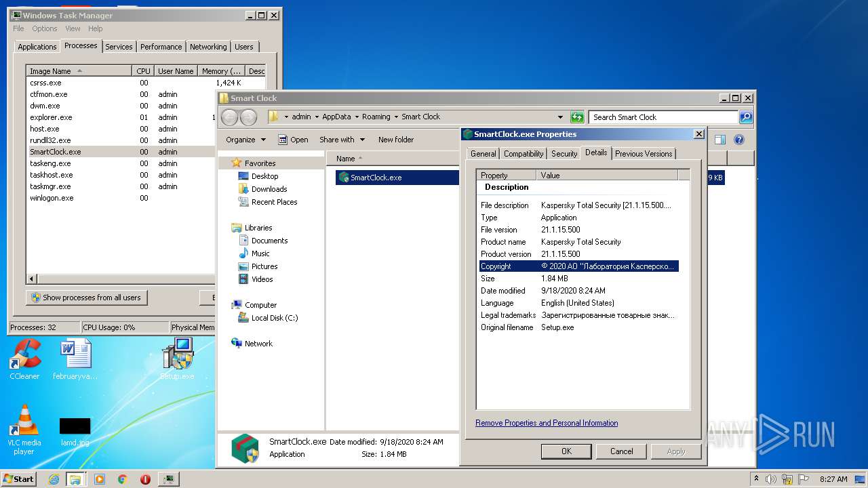The image size is (868, 488).
Task: Open the View menu in Task Manager
Action: (73, 28)
